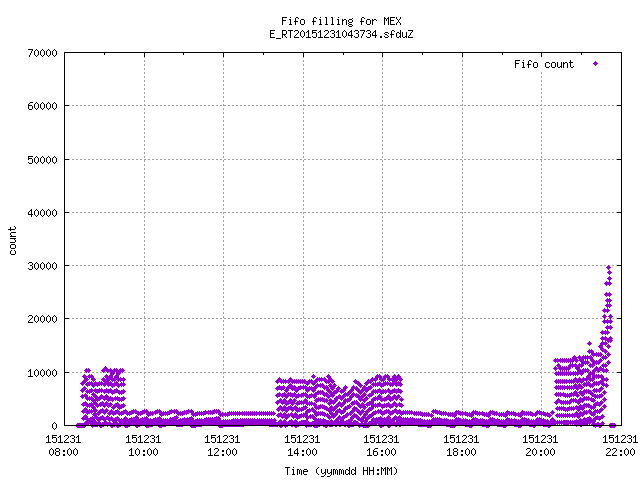Click the x-axis tick label 16:00
Viewport: 640px width, 480px height.
(382, 452)
